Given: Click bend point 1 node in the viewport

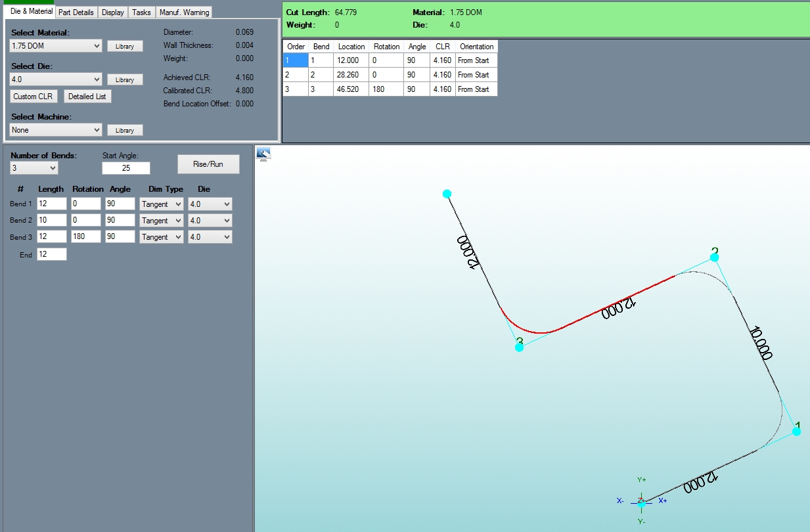Looking at the screenshot, I should 796,432.
